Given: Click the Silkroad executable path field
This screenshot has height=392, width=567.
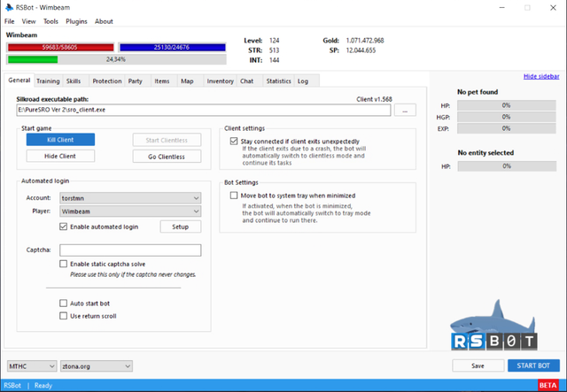Looking at the screenshot, I should coord(204,110).
